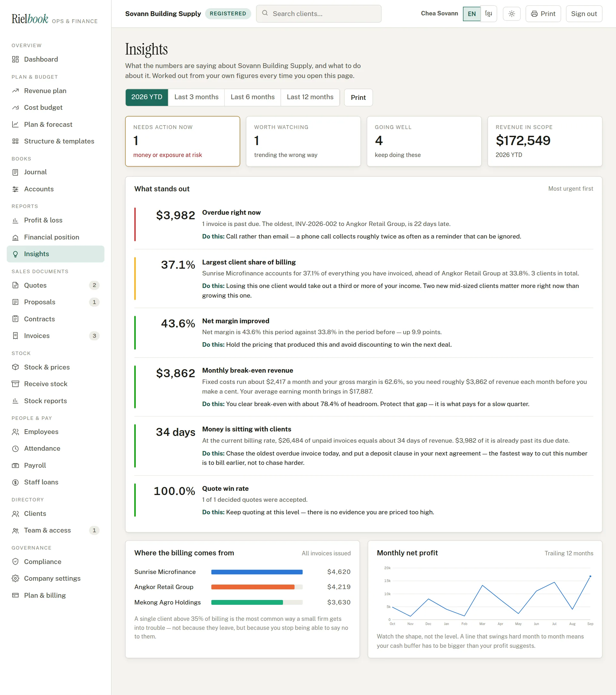Switch language to EN
Image resolution: width=616 pixels, height=695 pixels.
tap(472, 14)
